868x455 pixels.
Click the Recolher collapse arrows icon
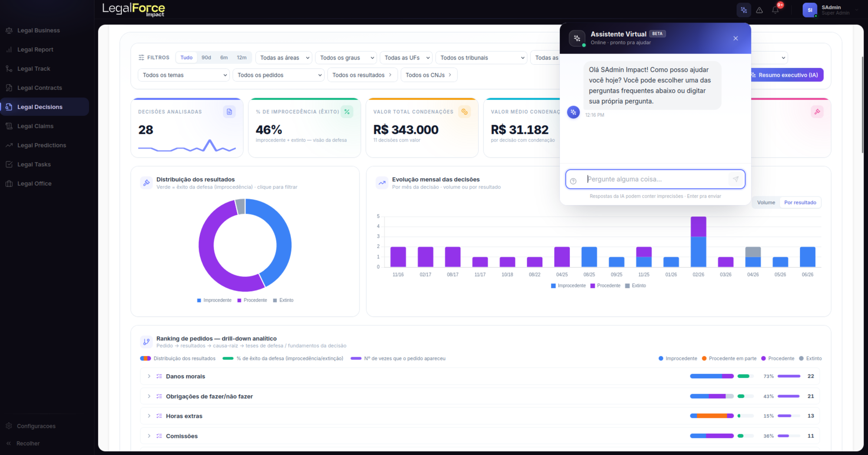coord(9,443)
